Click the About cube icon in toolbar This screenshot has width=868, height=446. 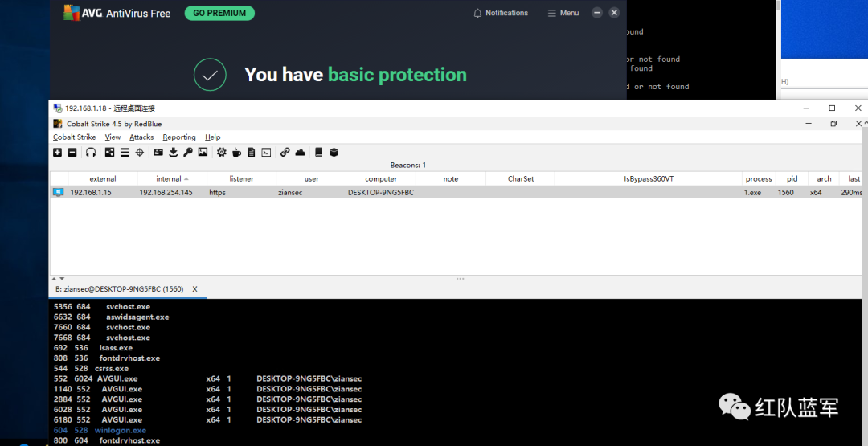pos(334,152)
